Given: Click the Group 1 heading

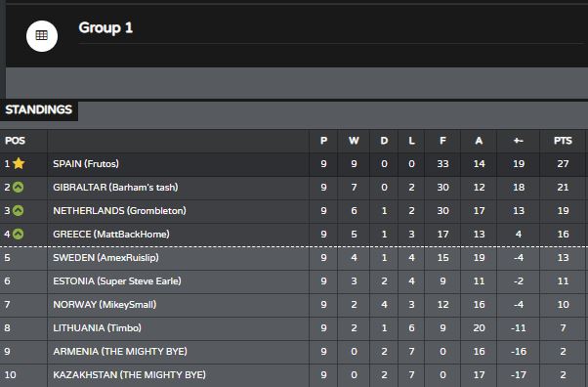Looking at the screenshot, I should [x=105, y=27].
